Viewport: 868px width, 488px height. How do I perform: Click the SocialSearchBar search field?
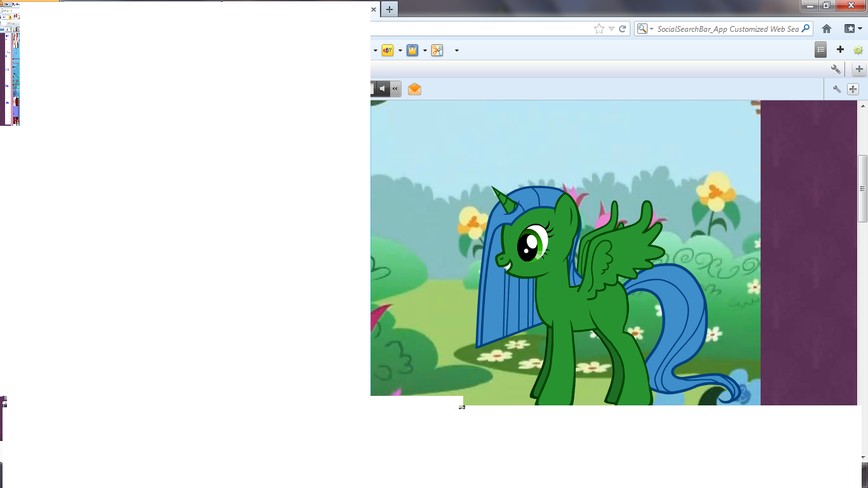tap(728, 29)
